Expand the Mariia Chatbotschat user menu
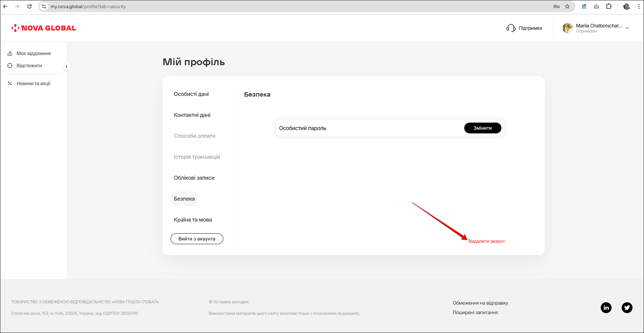The image size is (644, 333). point(627,28)
